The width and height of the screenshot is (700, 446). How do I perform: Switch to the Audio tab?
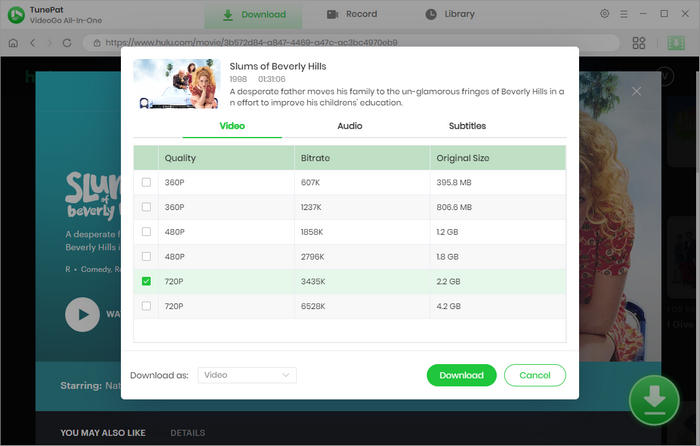(350, 126)
